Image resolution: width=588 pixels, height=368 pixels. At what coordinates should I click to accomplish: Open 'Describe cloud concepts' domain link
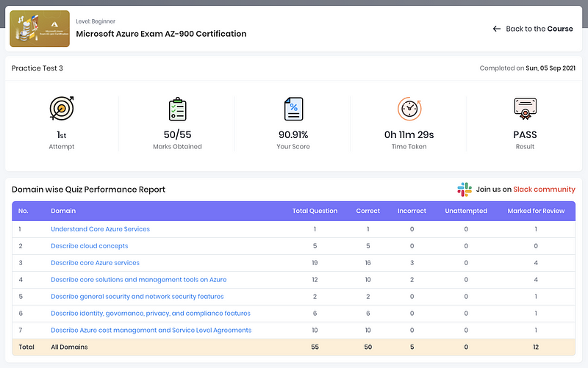(x=89, y=246)
